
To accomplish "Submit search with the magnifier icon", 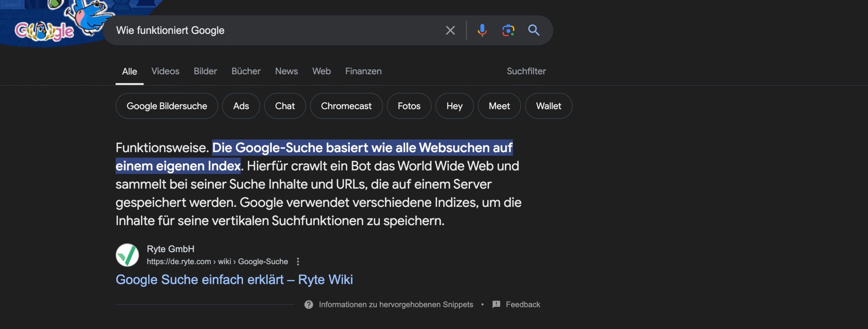I will (x=534, y=31).
